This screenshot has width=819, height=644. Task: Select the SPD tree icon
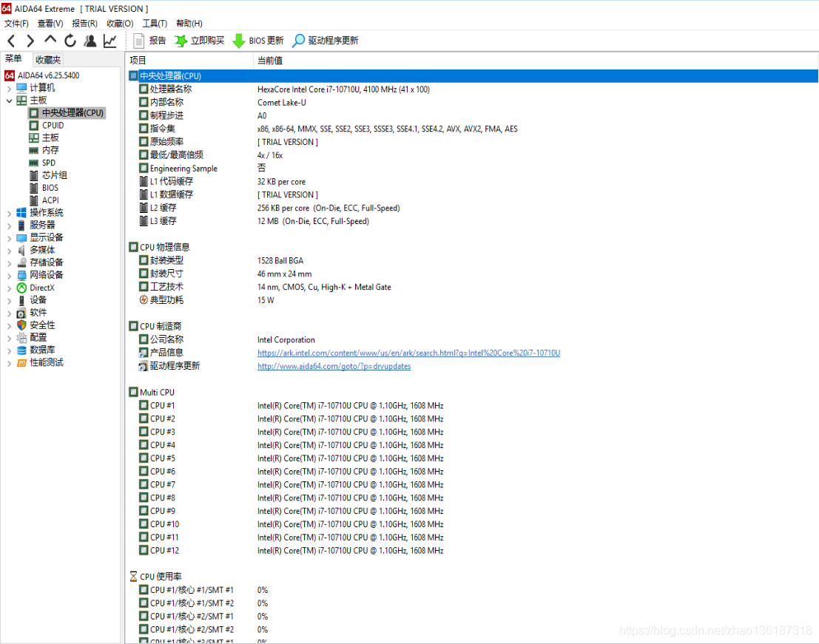(x=34, y=163)
